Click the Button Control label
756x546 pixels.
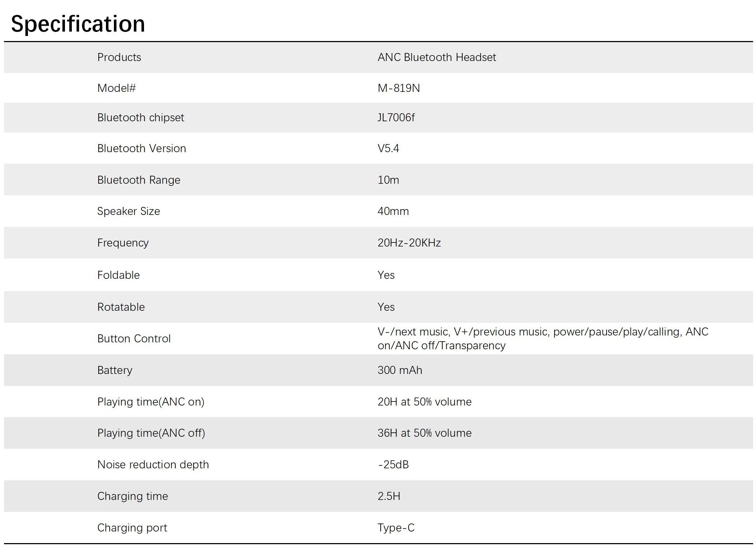tap(134, 339)
